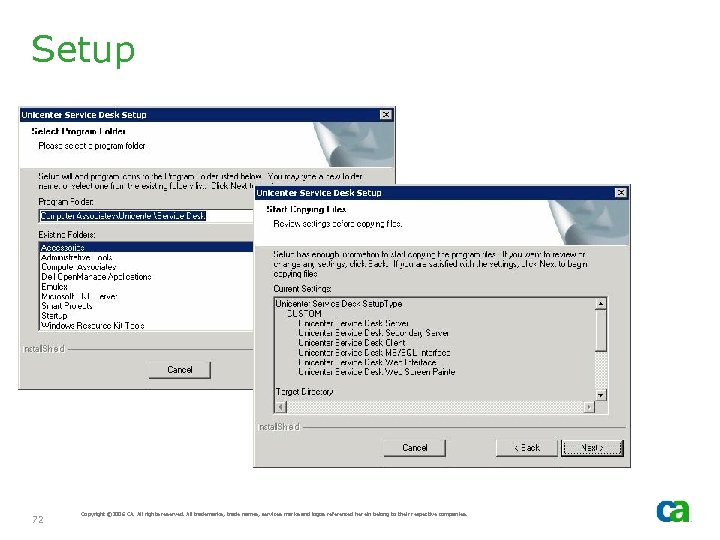Click the Program Folder text field

[146, 216]
